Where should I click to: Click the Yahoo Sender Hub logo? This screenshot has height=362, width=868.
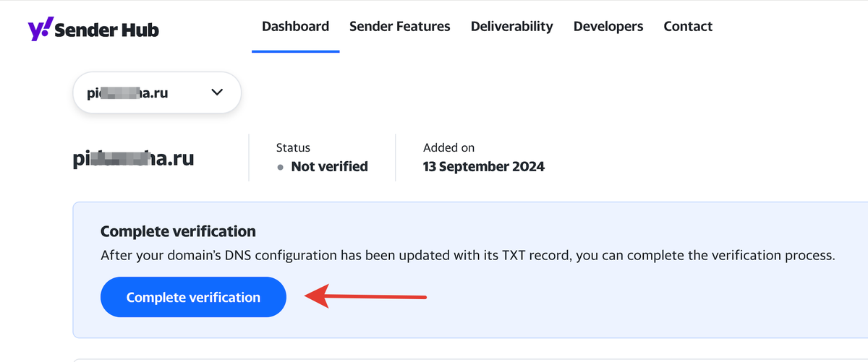93,30
